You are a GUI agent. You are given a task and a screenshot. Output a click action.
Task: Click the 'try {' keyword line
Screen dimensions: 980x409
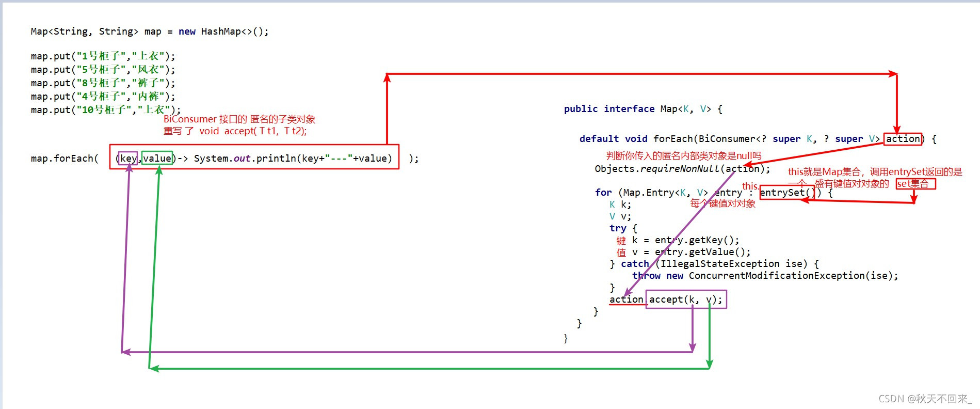(x=623, y=228)
